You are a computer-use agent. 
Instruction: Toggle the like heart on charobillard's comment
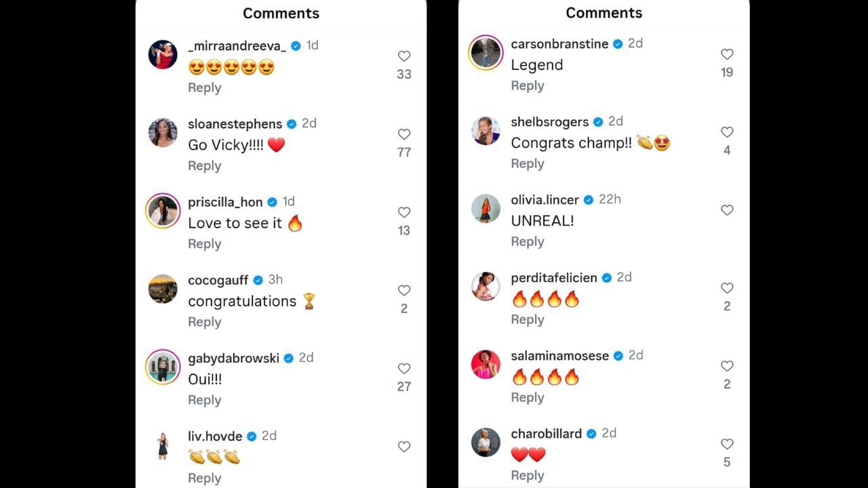[x=727, y=444]
